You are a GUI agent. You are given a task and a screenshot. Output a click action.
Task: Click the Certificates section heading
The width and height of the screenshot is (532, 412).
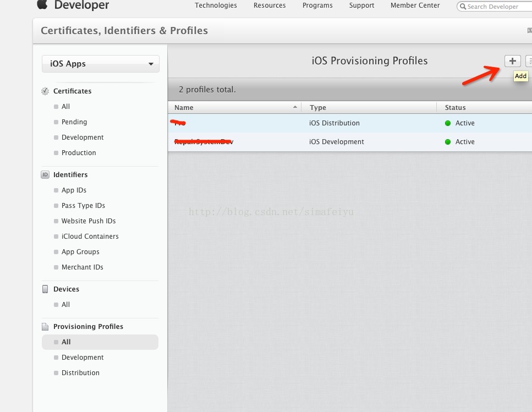point(72,91)
